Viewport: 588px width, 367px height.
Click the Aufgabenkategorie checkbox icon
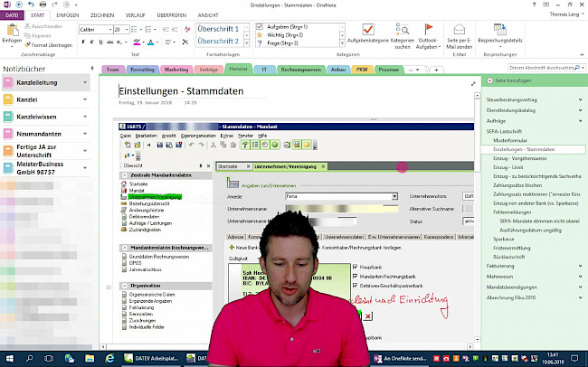(367, 31)
